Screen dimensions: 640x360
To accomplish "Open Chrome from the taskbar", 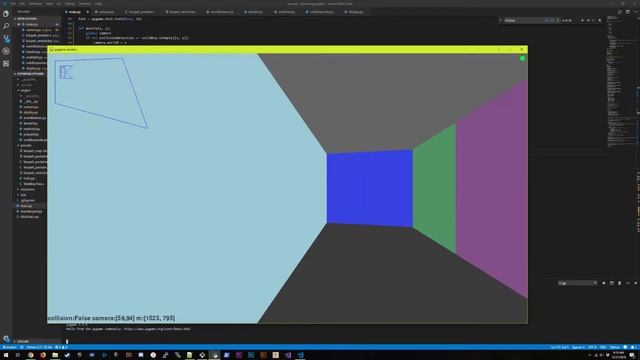I will coord(31,355).
